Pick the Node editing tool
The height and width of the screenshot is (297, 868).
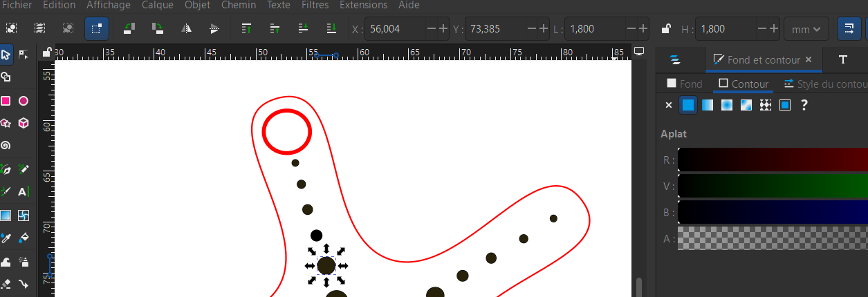23,54
